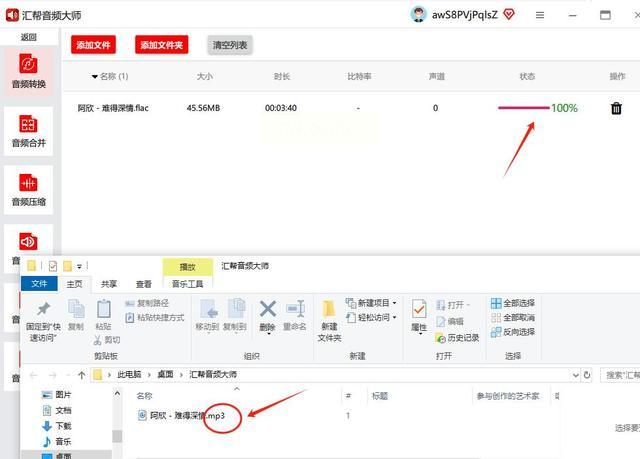Screen dimensions: 640x459
Task: Expand the chevron after 此电脑 in the path
Action: [149, 375]
